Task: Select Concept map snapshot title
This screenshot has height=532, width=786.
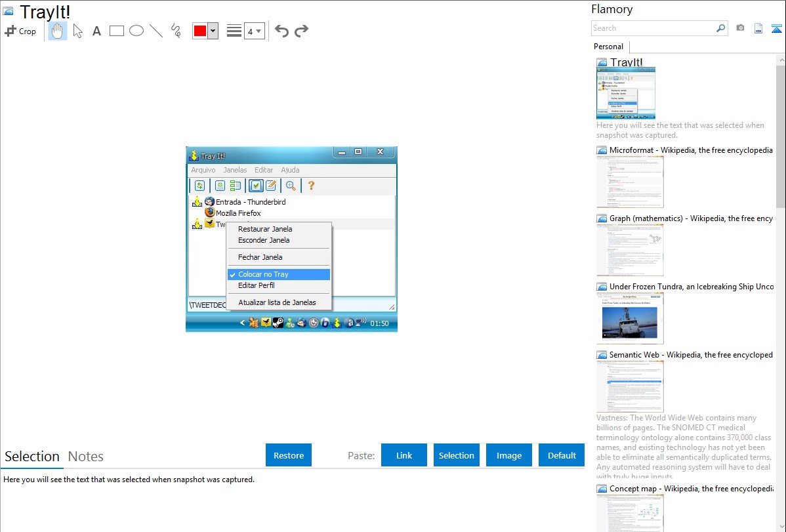Action: coord(691,488)
